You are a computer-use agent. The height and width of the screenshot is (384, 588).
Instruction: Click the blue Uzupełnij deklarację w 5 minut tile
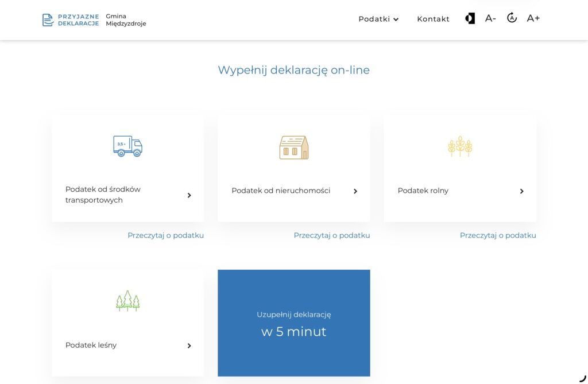tap(294, 323)
